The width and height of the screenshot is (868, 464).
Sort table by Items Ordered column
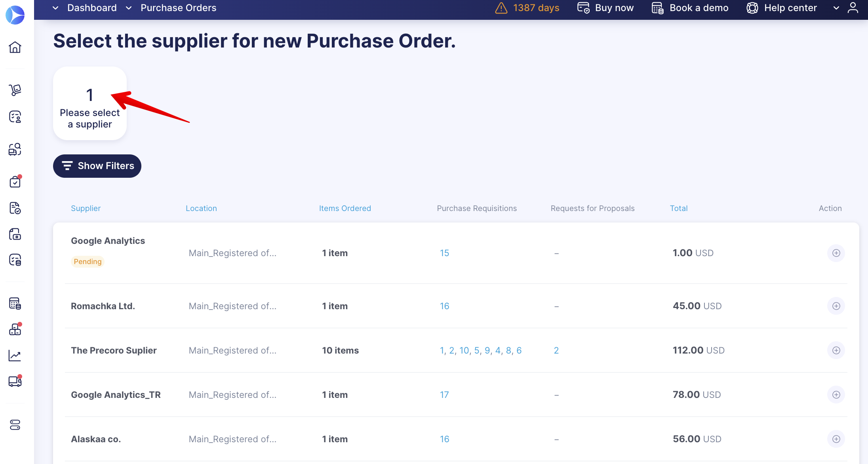345,208
